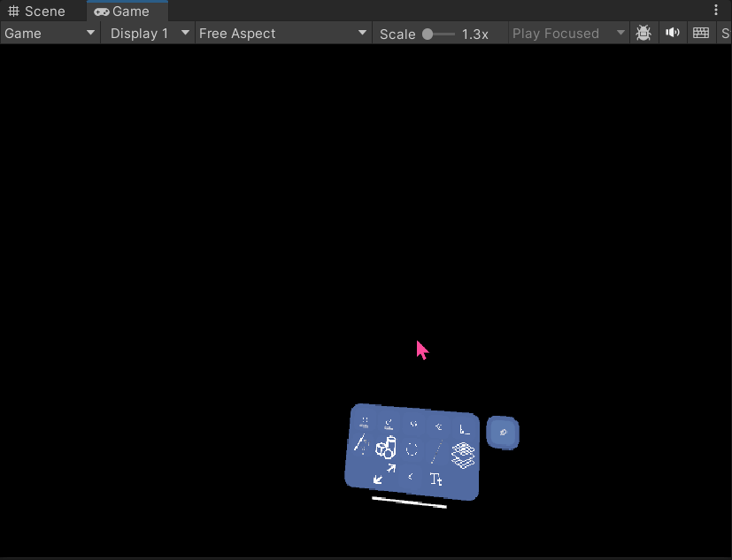
Task: Click the small separate square panel button
Action: click(x=503, y=433)
